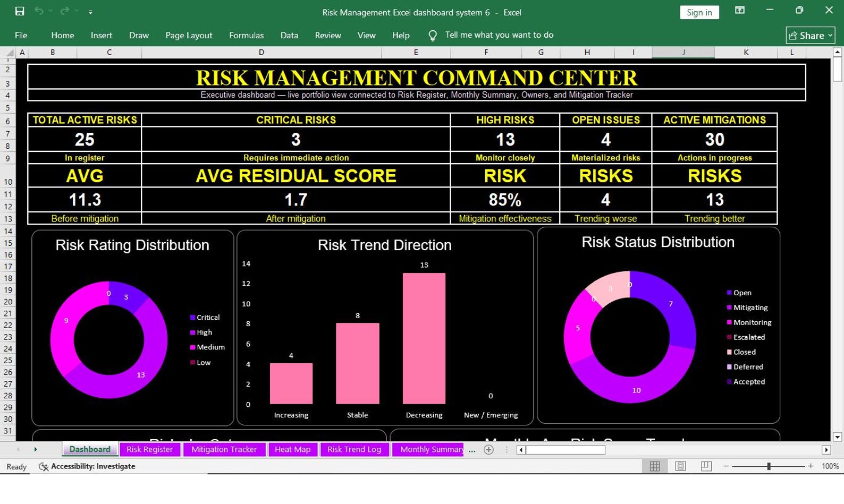This screenshot has width=844, height=504.
Task: Open the Help ribbon tab
Action: (x=401, y=35)
